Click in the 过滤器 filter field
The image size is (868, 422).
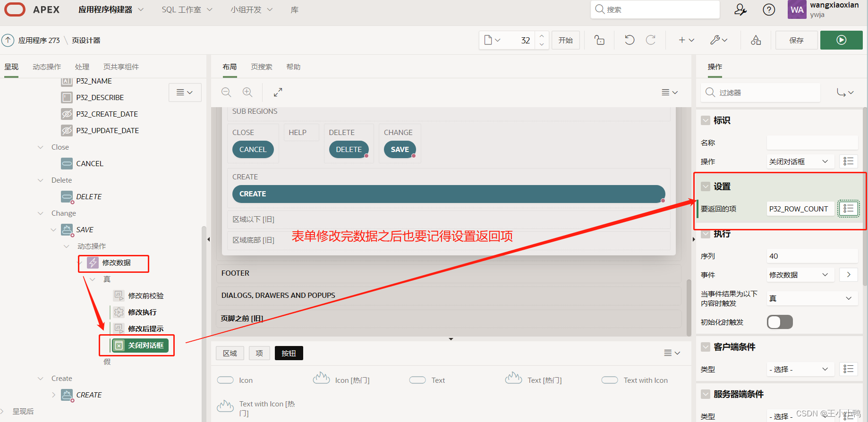pyautogui.click(x=761, y=93)
